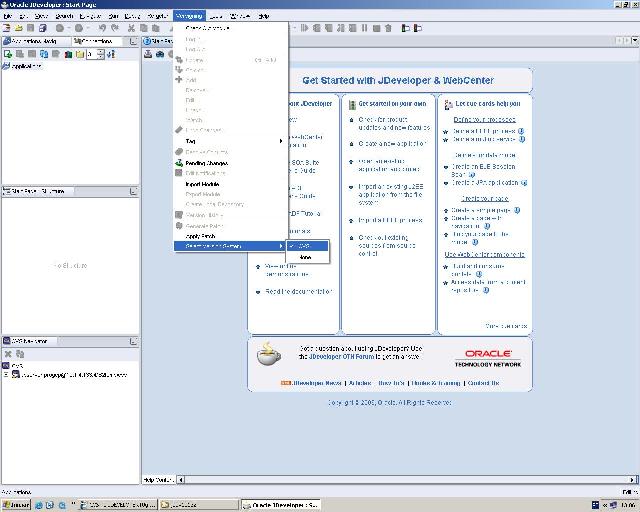The width and height of the screenshot is (640, 512).
Task: Click the Save toolbar icon
Action: [x=31, y=28]
